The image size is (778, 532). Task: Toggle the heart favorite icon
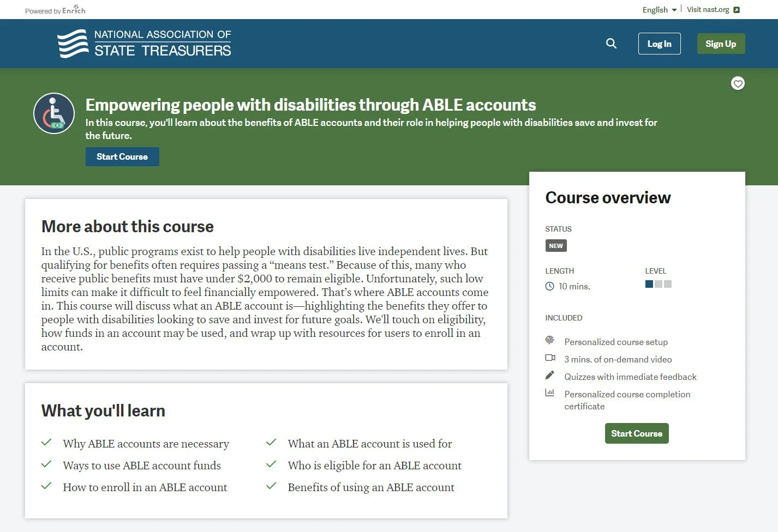[738, 83]
